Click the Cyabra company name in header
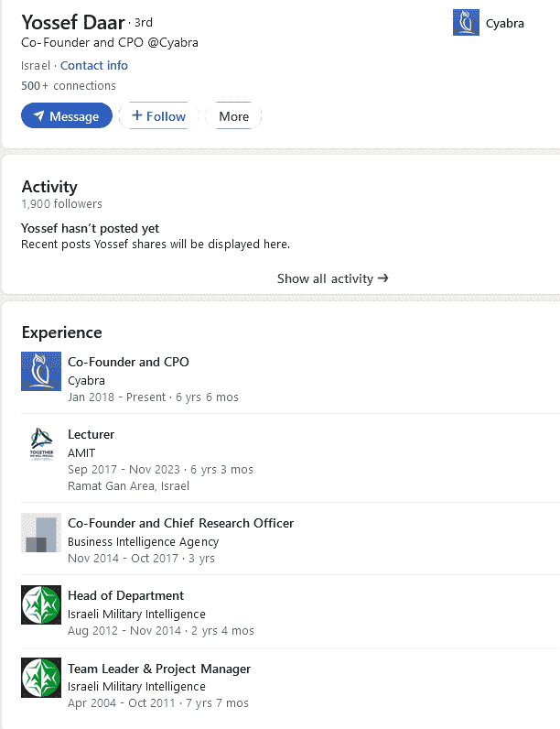The height and width of the screenshot is (729, 560). (505, 23)
